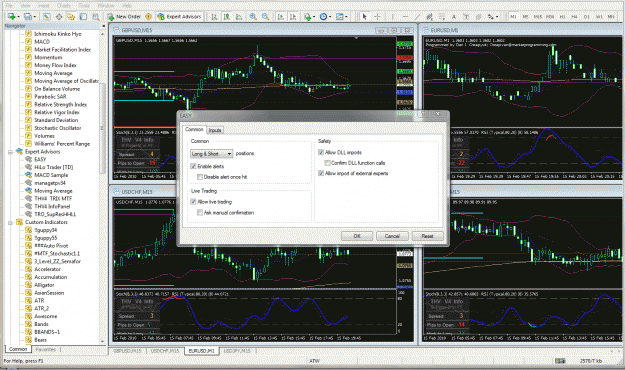This screenshot has width=625, height=370.
Task: Open the Indicators list toolbar icon
Action: [307, 16]
